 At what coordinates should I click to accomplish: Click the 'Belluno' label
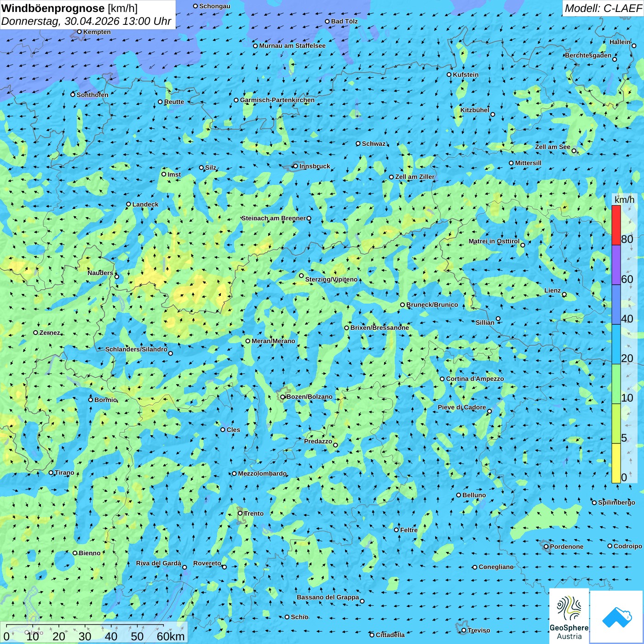click(x=474, y=495)
